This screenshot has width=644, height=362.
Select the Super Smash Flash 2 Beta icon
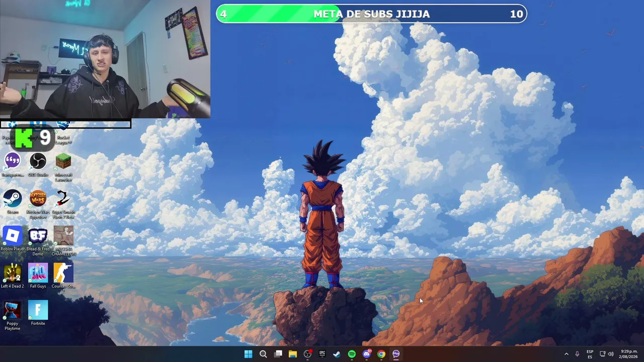coord(63,205)
